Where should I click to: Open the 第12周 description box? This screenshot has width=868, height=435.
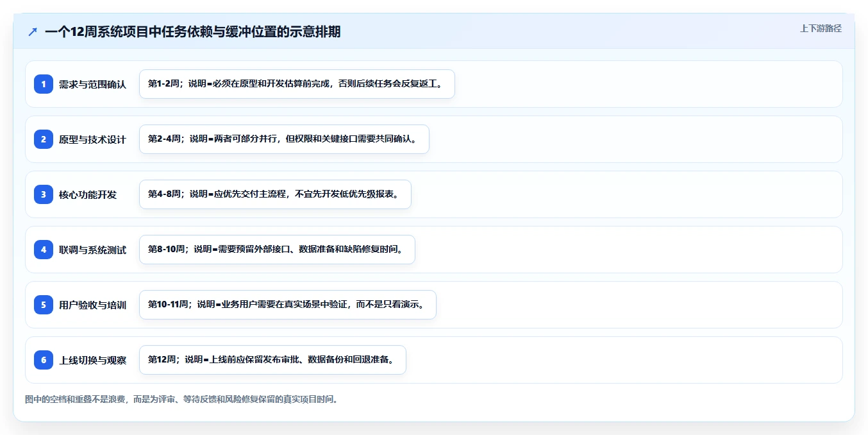coord(272,360)
